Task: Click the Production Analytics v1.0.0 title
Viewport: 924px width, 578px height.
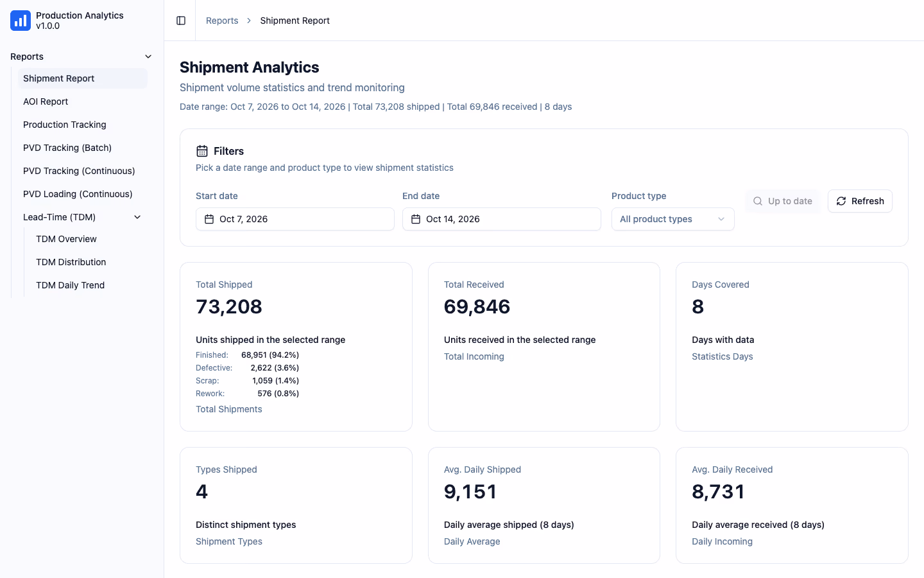Action: 80,21
